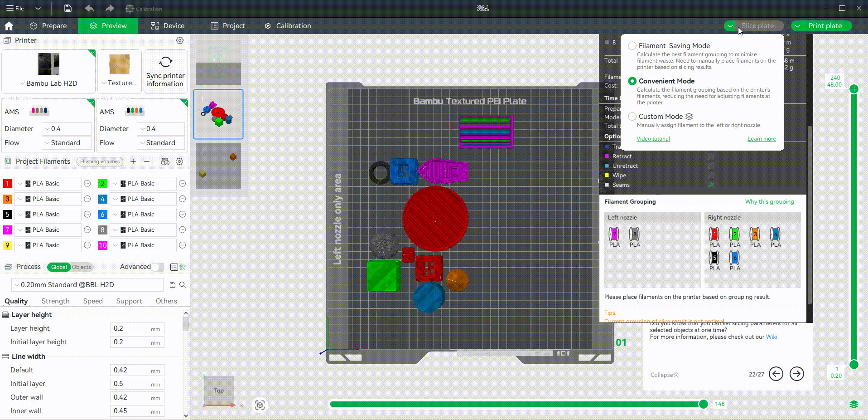868x420 pixels.
Task: Click Sync printer information icon
Action: [165, 62]
